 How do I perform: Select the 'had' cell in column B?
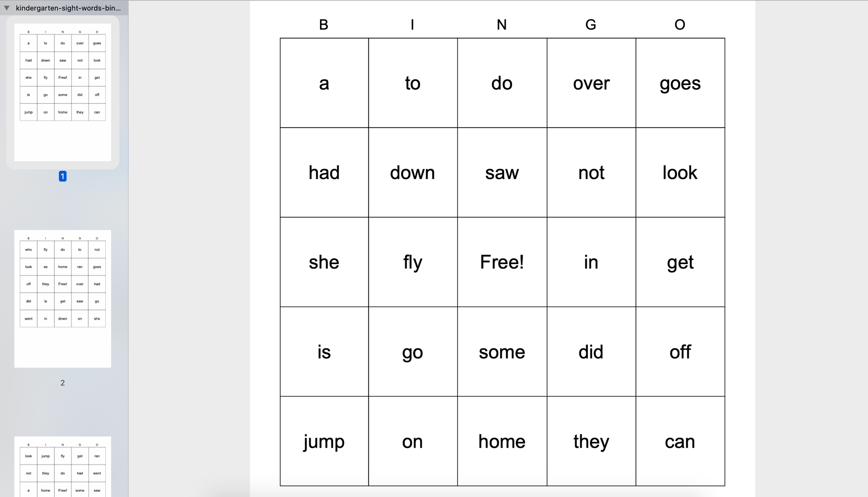(x=323, y=172)
